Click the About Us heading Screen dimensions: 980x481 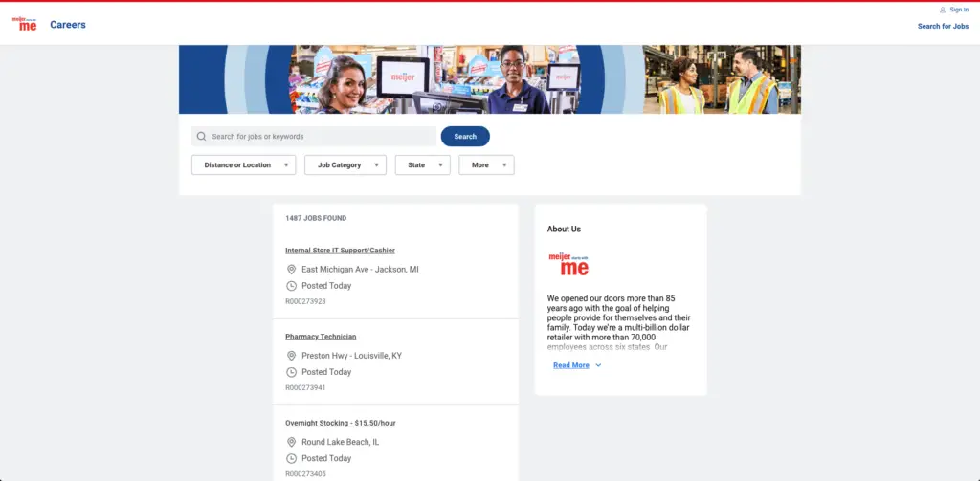(x=564, y=230)
